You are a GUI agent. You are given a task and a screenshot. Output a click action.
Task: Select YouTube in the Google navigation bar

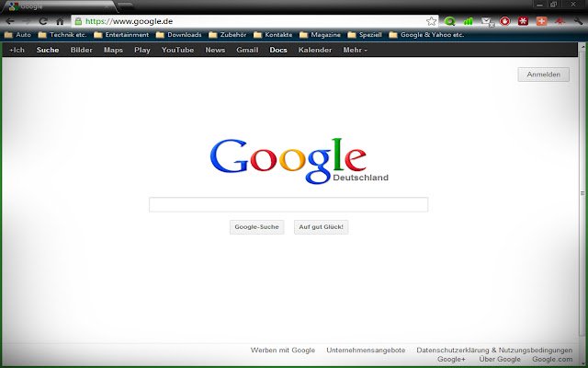pyautogui.click(x=177, y=50)
